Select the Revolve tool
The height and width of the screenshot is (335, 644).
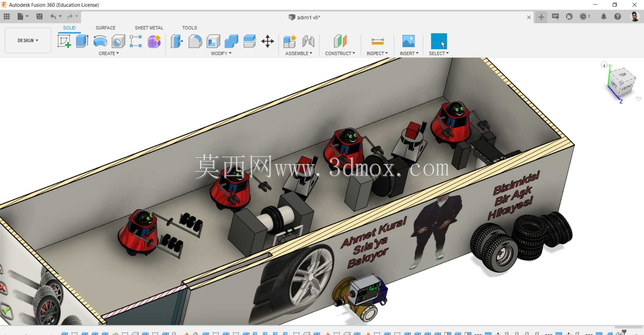pyautogui.click(x=100, y=41)
